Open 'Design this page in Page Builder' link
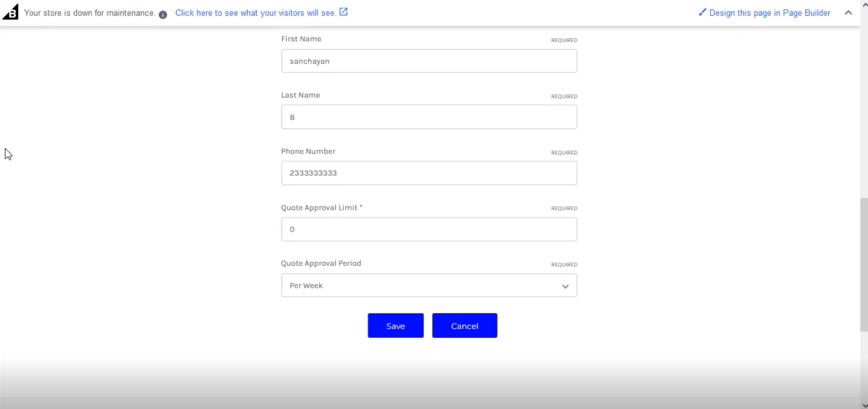The width and height of the screenshot is (868, 409). pyautogui.click(x=769, y=13)
